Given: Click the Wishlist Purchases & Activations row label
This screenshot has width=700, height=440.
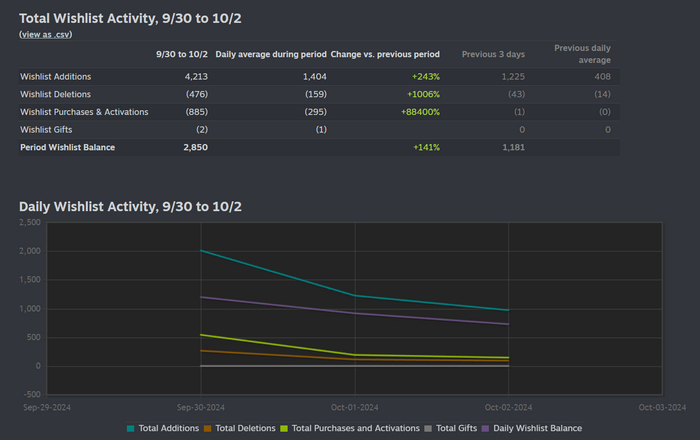Looking at the screenshot, I should pyautogui.click(x=84, y=112).
